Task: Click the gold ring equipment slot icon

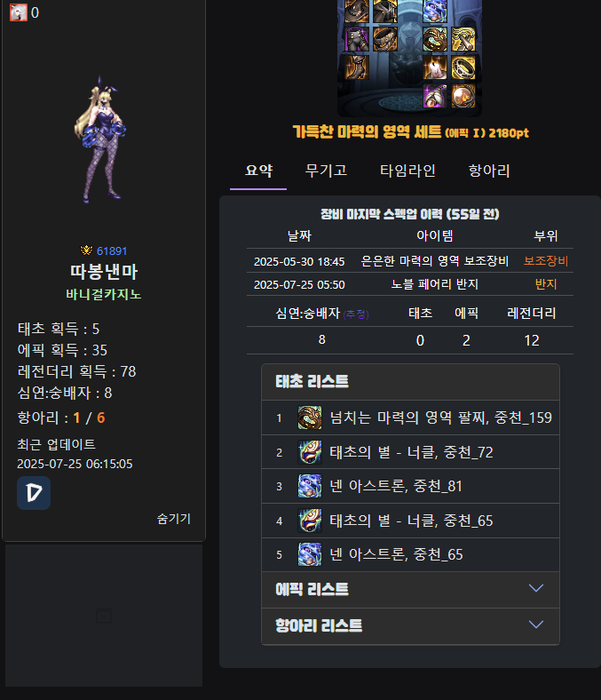Action: click(x=463, y=68)
